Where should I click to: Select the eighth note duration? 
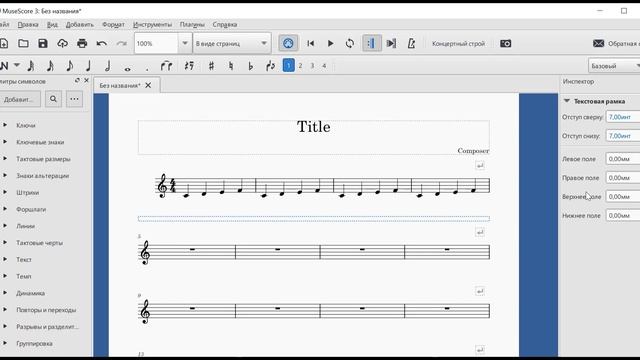(x=69, y=66)
